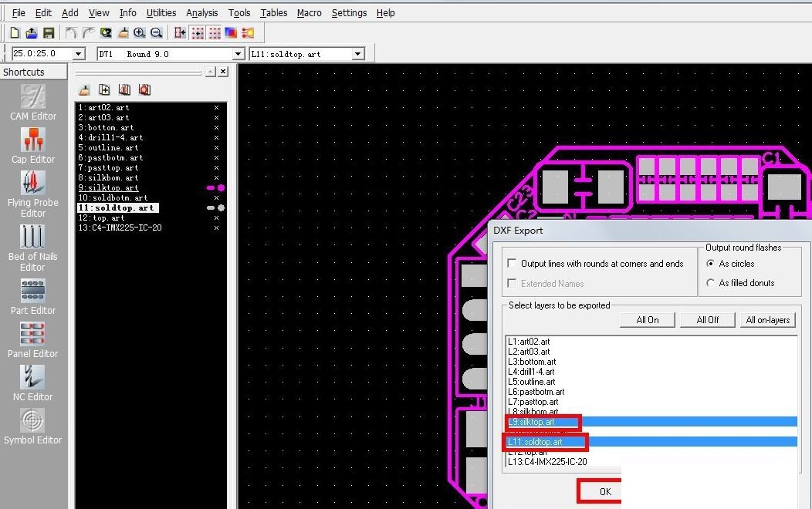812x509 pixels.
Task: Open the Settings menu
Action: [349, 13]
